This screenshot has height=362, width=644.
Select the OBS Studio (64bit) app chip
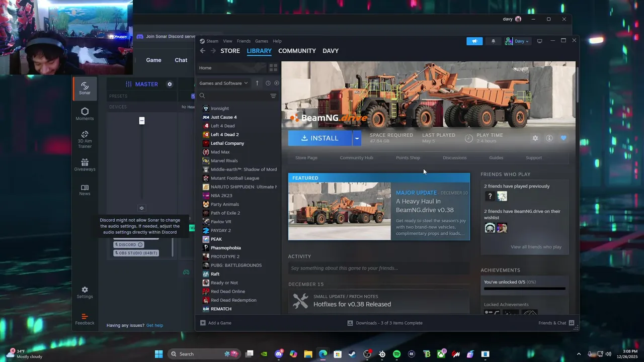136,253
